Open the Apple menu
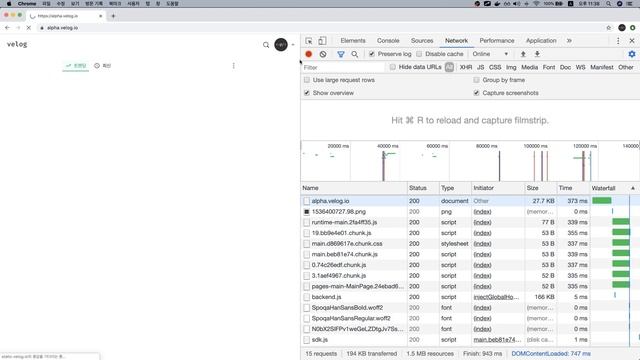640x360 pixels. pos(9,3)
